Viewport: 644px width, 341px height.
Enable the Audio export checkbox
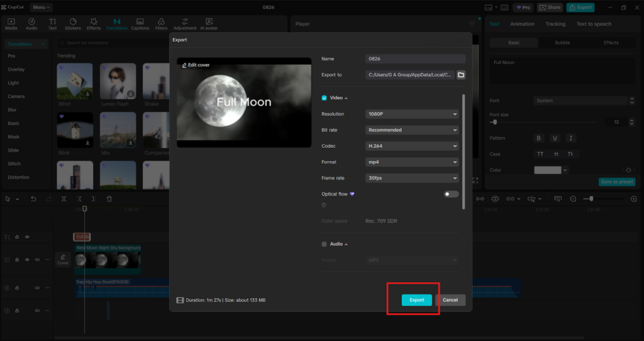click(x=325, y=244)
